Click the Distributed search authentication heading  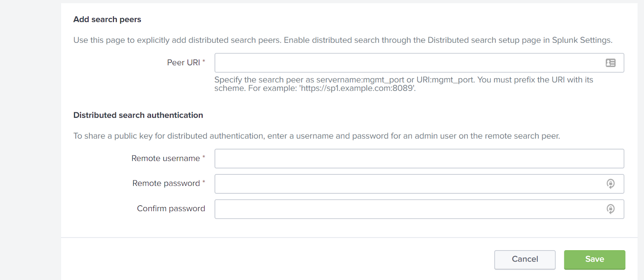click(x=138, y=115)
